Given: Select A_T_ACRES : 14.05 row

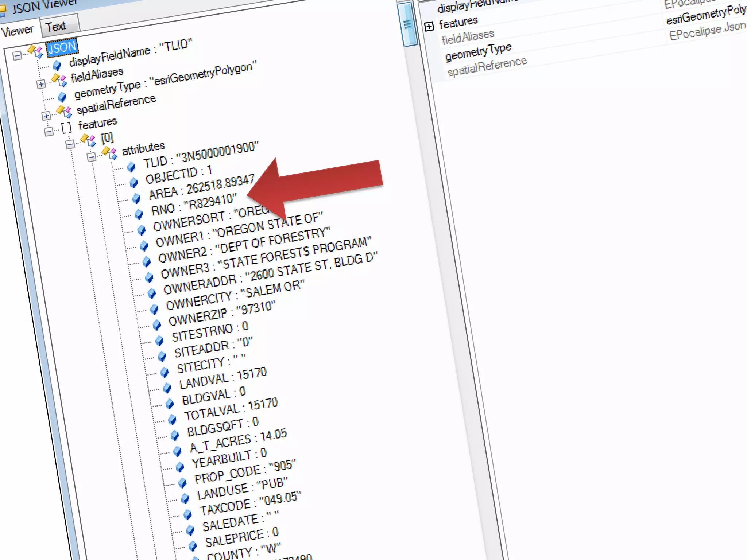Looking at the screenshot, I should pyautogui.click(x=238, y=440).
